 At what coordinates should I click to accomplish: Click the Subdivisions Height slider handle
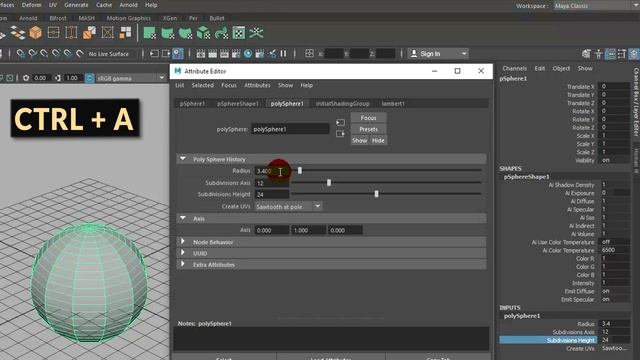tap(376, 194)
